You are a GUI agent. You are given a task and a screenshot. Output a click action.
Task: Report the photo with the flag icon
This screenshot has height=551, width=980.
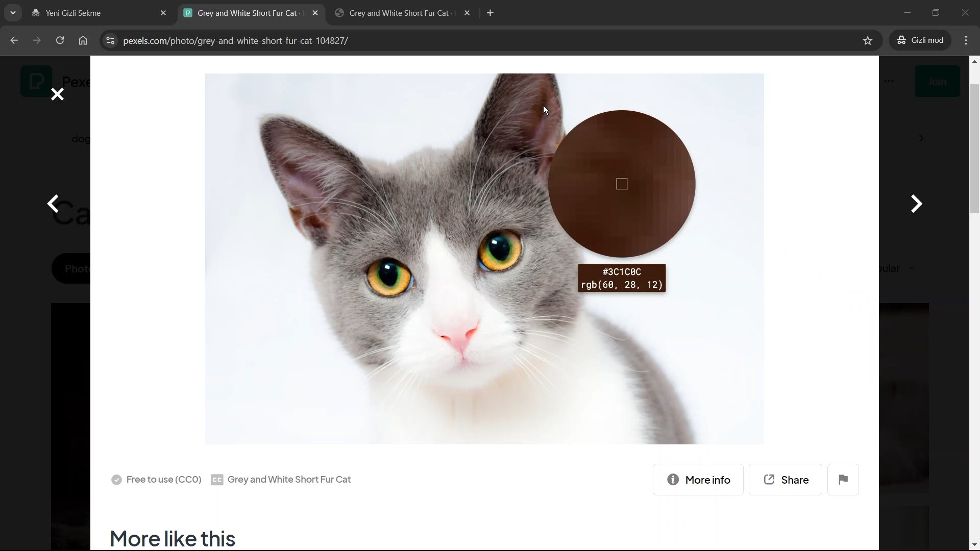843,480
